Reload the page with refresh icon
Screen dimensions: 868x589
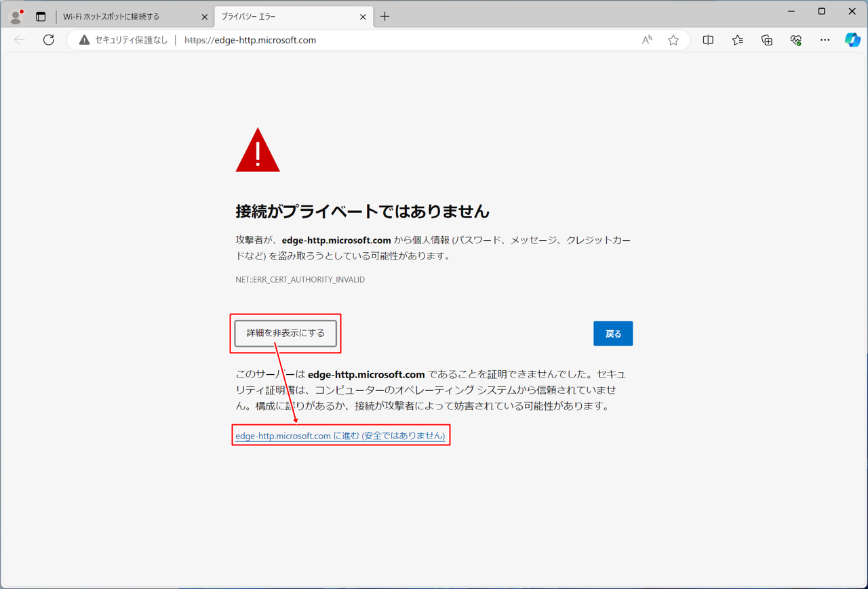tap(49, 40)
